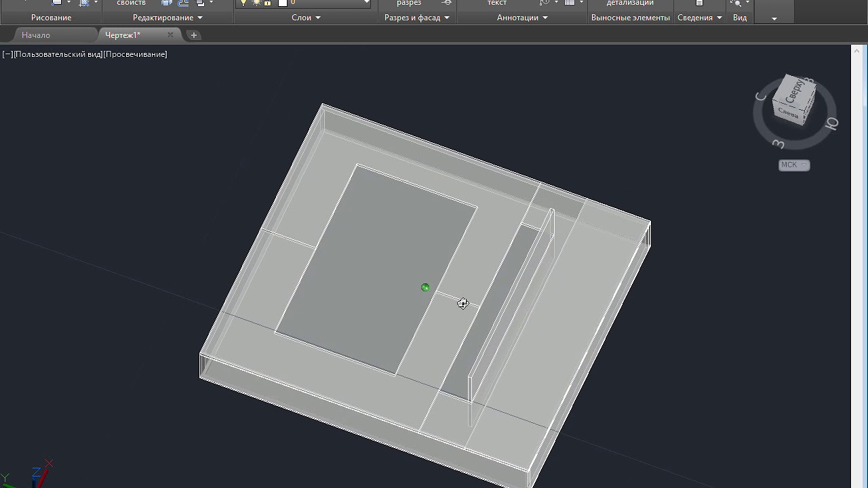Click the С compass direction on ViewCube
Viewport: 868px width, 488px height.
[761, 96]
